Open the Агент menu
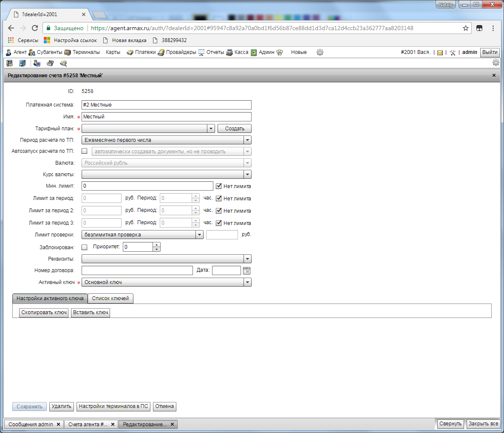Viewport: 504px width, 433px height. click(16, 52)
